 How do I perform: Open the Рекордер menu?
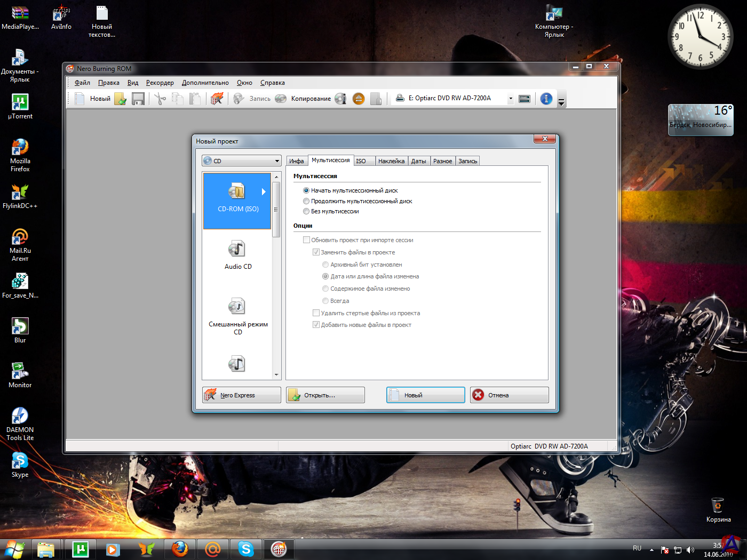160,83
